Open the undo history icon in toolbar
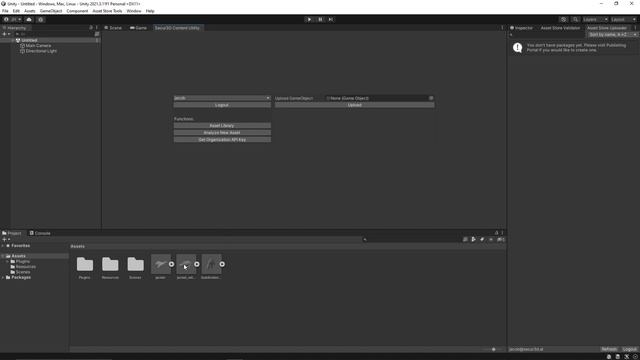 click(x=563, y=19)
